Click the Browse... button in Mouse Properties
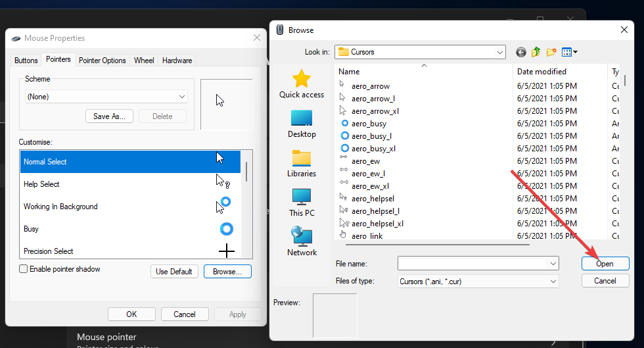Screen dimensions: 644x348 click(227, 272)
